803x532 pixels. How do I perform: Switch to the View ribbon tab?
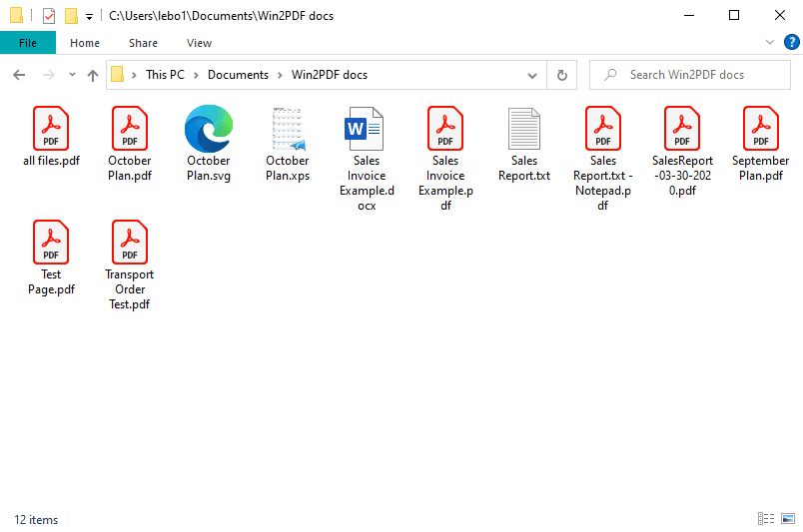(199, 43)
